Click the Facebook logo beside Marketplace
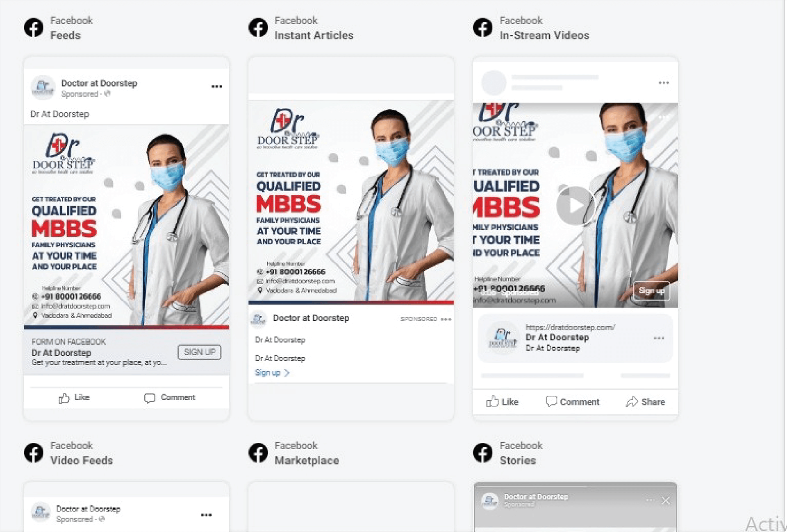Screen dimensions: 787x532 coord(258,453)
